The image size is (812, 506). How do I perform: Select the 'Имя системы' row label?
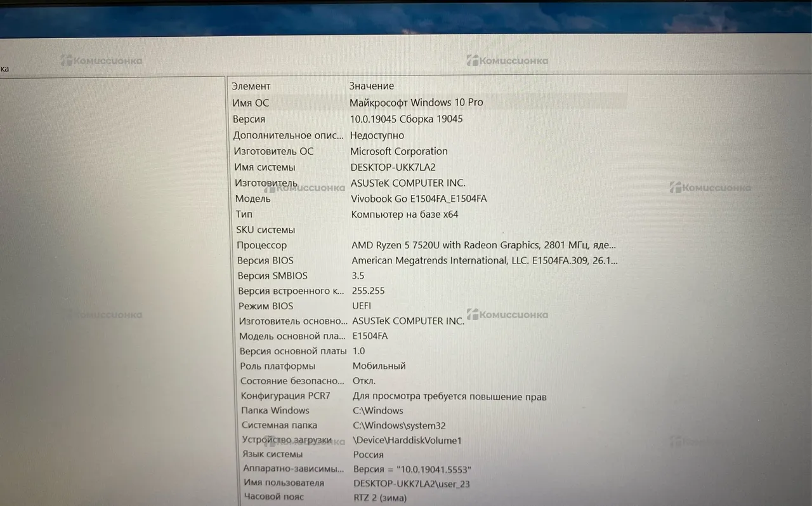tap(265, 167)
